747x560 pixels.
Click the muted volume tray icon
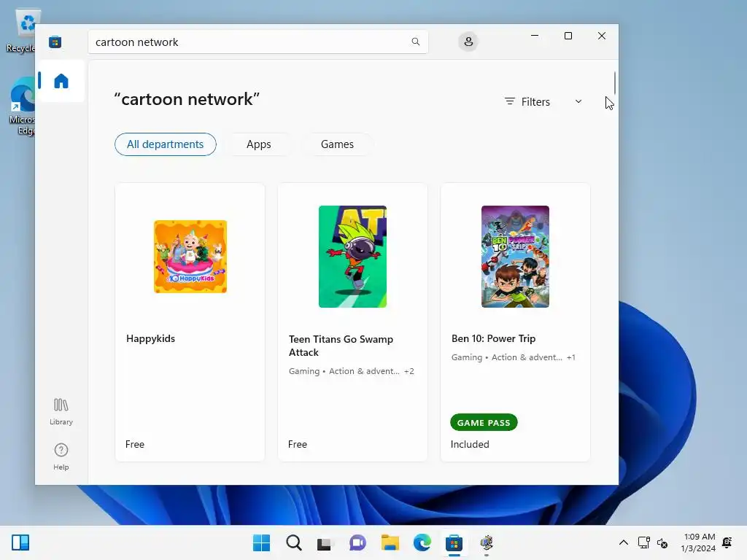pyautogui.click(x=662, y=542)
